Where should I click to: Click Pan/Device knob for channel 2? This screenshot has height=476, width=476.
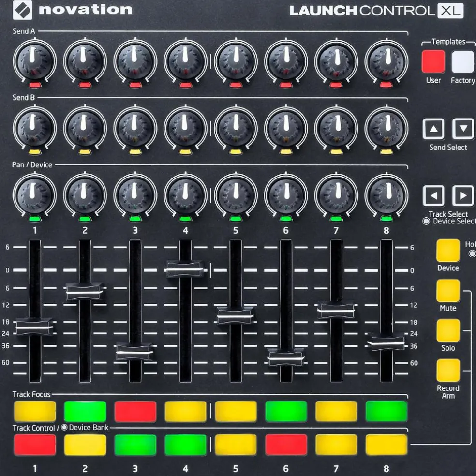pyautogui.click(x=85, y=195)
